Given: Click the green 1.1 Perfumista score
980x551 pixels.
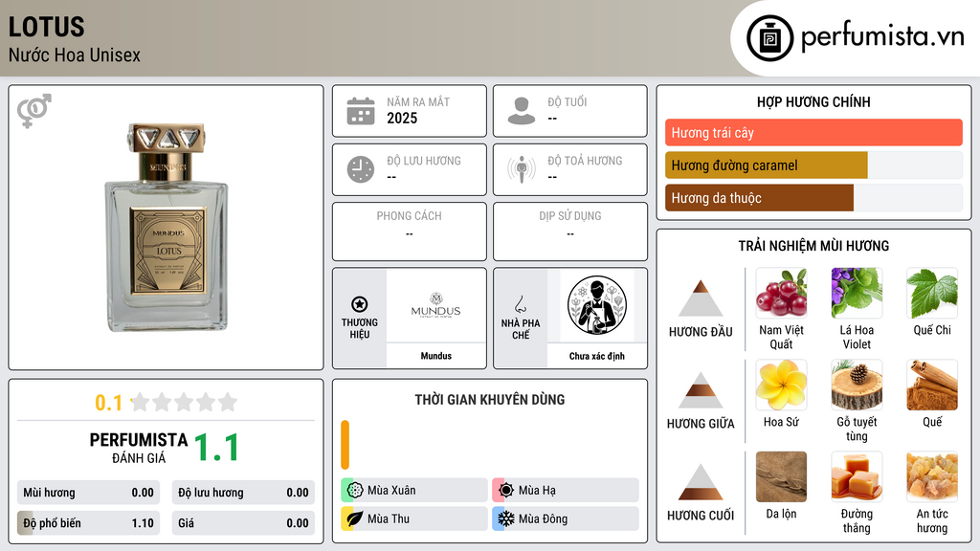Looking at the screenshot, I should [216, 448].
